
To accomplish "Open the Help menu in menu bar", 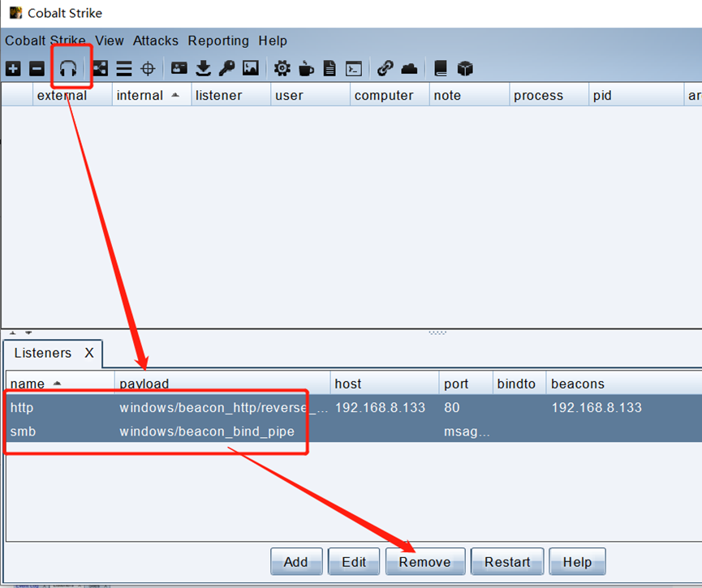I will click(x=273, y=41).
